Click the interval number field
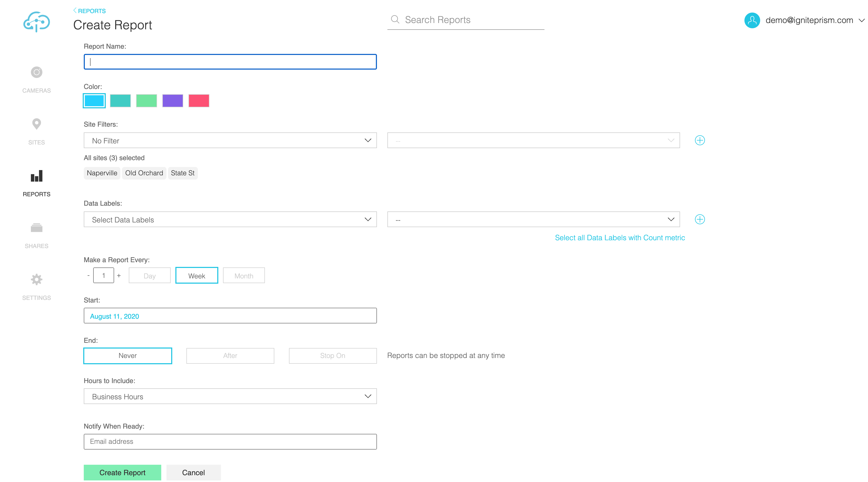Viewport: 868px width, 482px height. (103, 276)
